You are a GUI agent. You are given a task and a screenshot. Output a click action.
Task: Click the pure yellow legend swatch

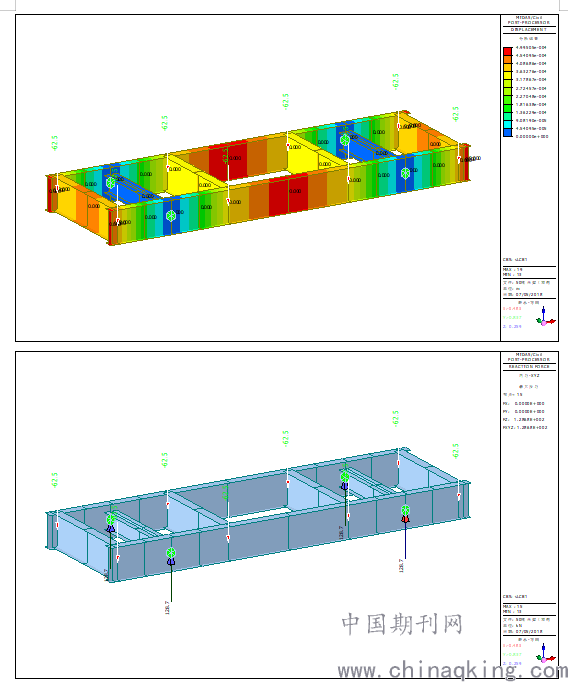click(508, 76)
